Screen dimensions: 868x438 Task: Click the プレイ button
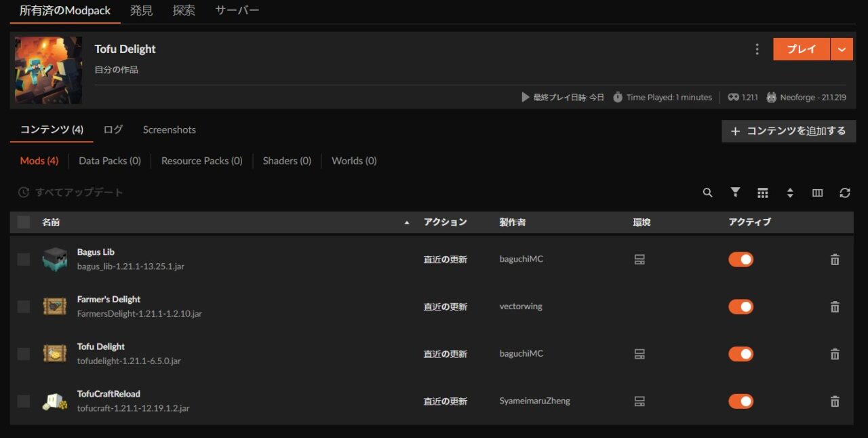click(x=802, y=49)
